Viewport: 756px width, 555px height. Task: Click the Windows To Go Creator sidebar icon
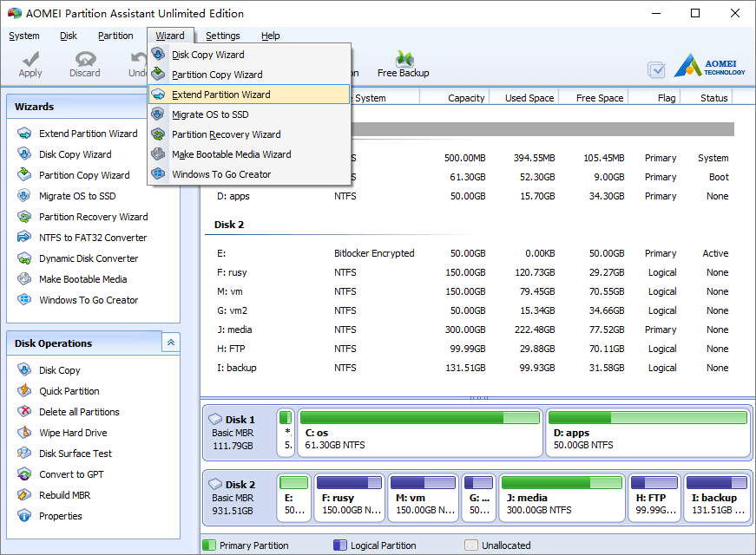[24, 300]
